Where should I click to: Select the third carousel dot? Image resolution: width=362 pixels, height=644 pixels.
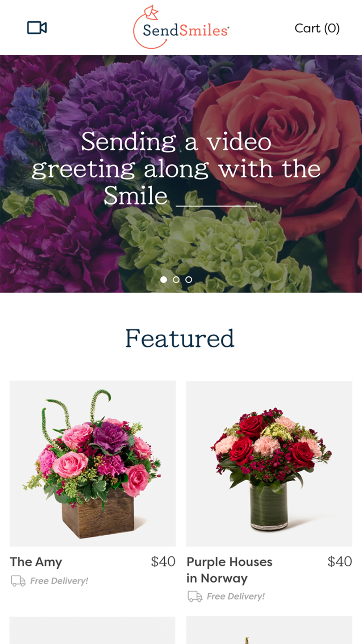(189, 280)
